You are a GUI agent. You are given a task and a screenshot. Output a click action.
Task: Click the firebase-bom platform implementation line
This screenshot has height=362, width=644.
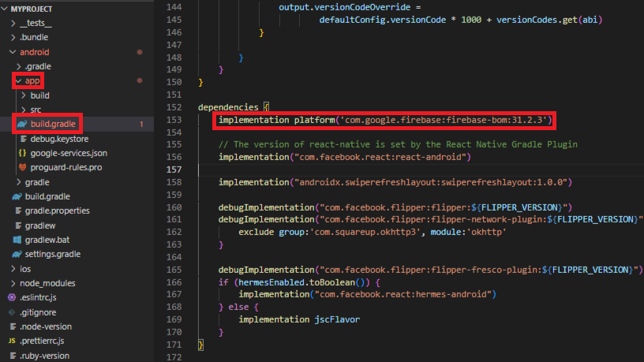tap(385, 120)
